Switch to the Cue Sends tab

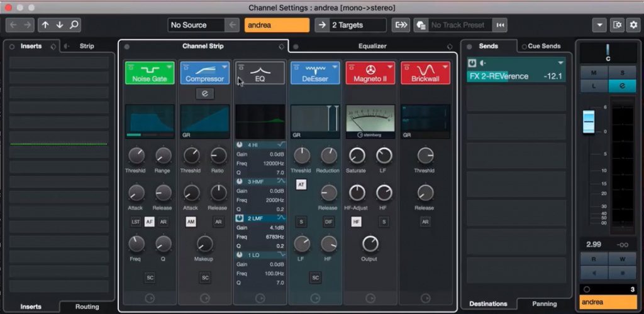point(544,46)
